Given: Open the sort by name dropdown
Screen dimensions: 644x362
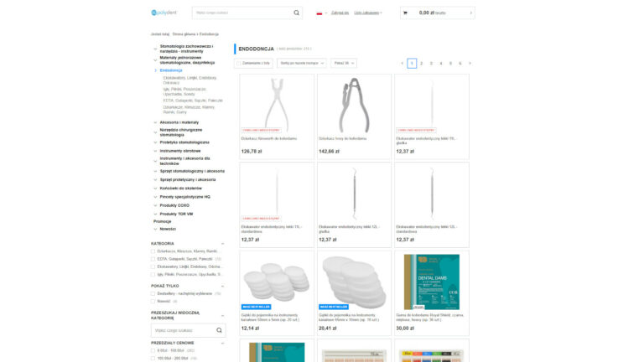Looking at the screenshot, I should coord(302,63).
